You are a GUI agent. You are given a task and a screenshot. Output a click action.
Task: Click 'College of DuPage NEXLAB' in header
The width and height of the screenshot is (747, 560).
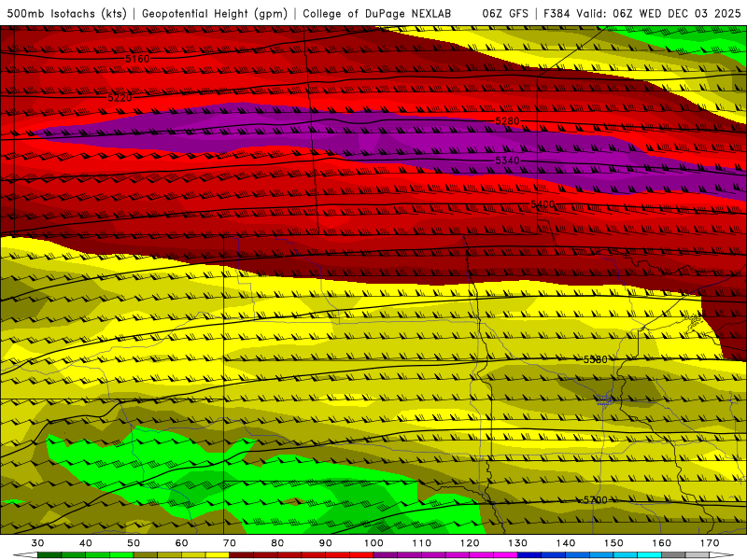click(x=377, y=14)
